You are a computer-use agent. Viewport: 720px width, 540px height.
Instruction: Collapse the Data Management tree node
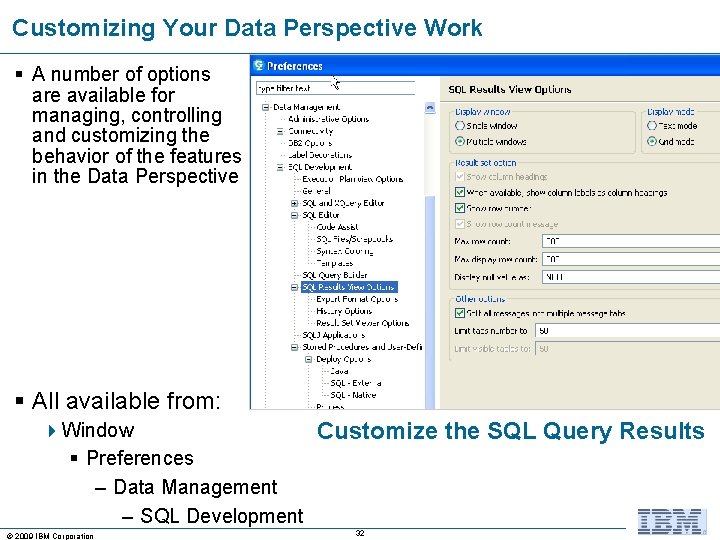click(x=265, y=107)
